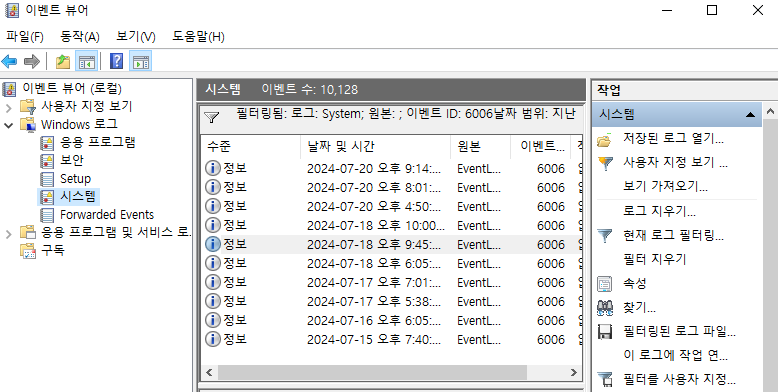This screenshot has height=392, width=778.
Task: Click the binoculars icon for 찾기
Action: coord(604,308)
